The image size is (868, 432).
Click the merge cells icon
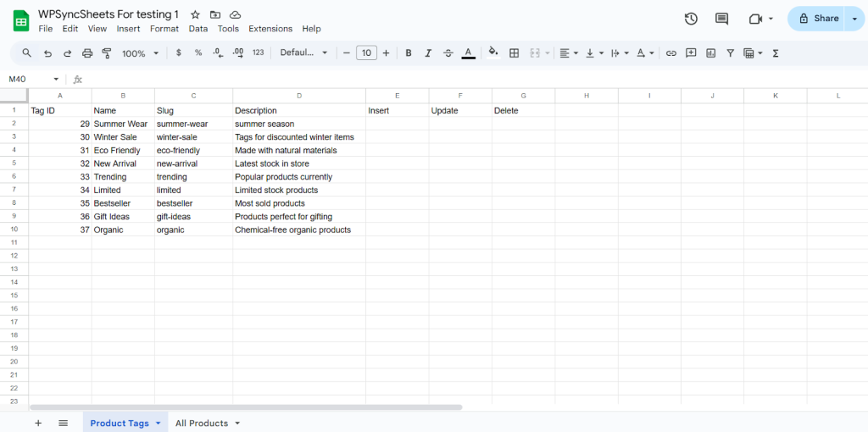[535, 53]
